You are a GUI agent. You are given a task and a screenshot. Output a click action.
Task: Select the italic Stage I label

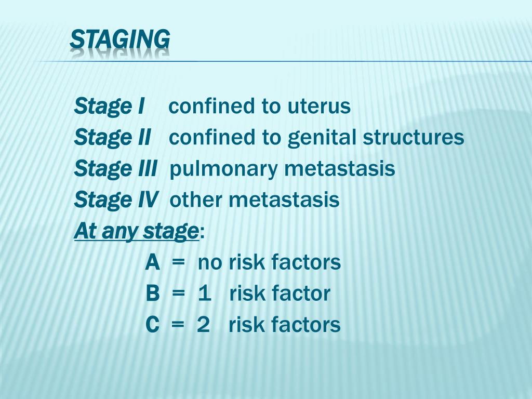[109, 107]
